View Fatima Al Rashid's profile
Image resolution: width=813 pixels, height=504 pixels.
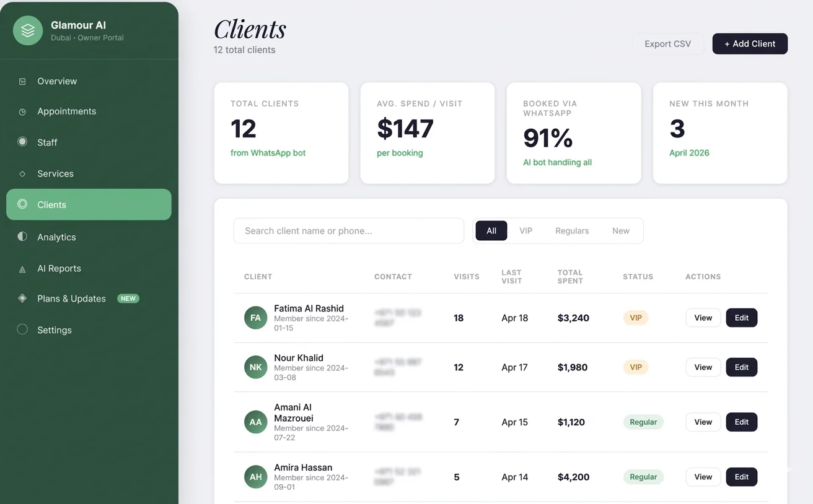coord(703,318)
